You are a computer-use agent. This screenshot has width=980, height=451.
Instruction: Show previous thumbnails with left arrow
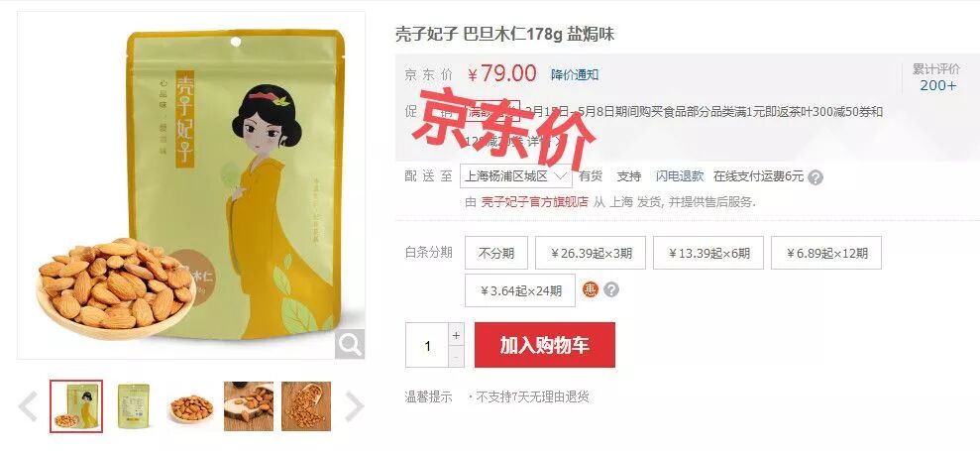(x=28, y=406)
